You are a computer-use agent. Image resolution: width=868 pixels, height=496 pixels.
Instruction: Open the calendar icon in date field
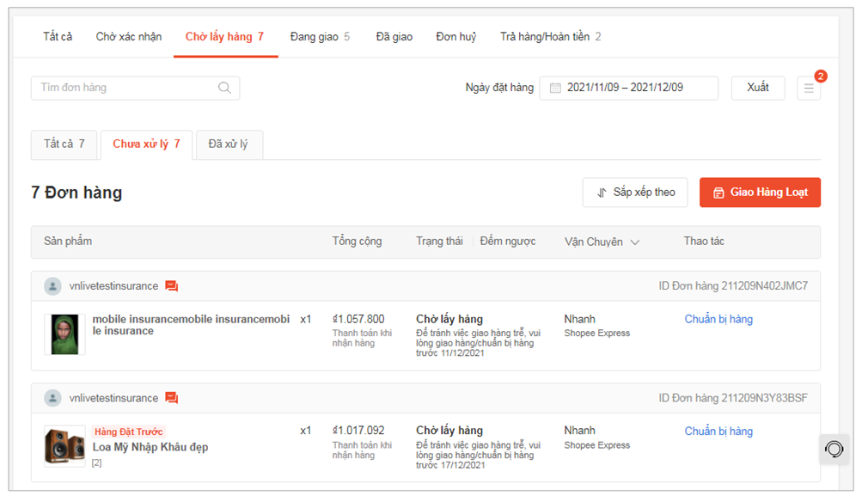555,88
